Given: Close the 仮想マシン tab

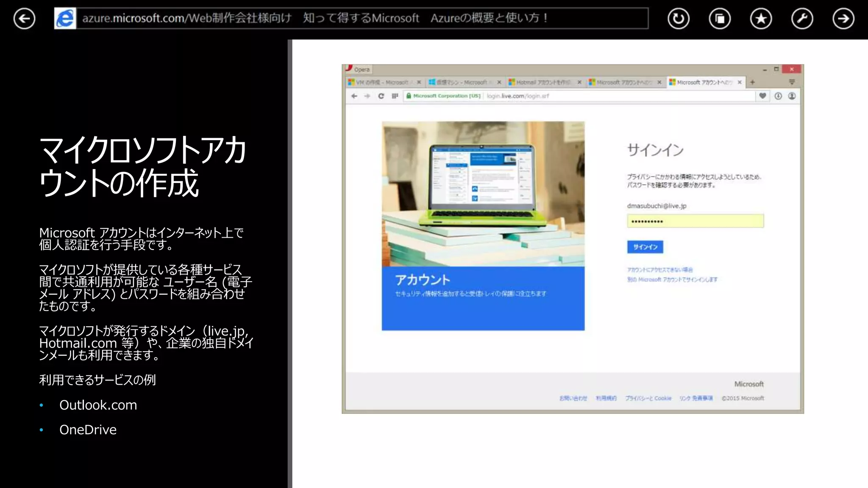Looking at the screenshot, I should pos(499,82).
